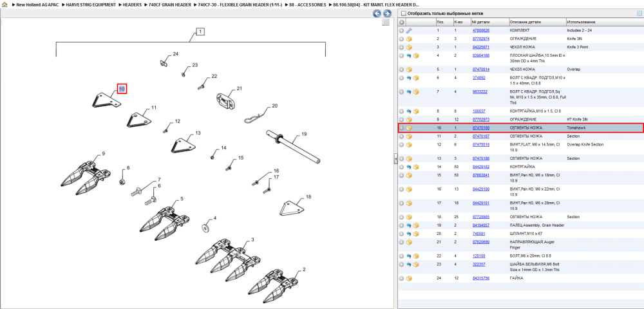Click the add-all plus icon in table header
Screen dimensions: 644x309
[402, 22]
